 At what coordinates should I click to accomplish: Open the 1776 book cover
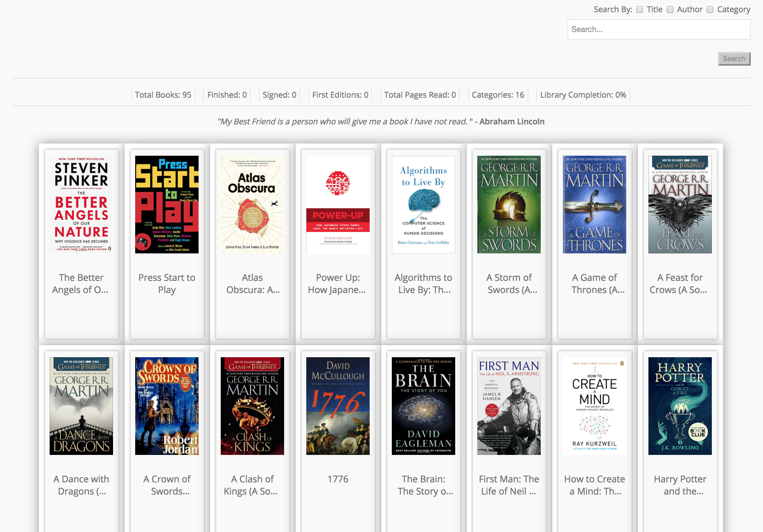(x=338, y=406)
